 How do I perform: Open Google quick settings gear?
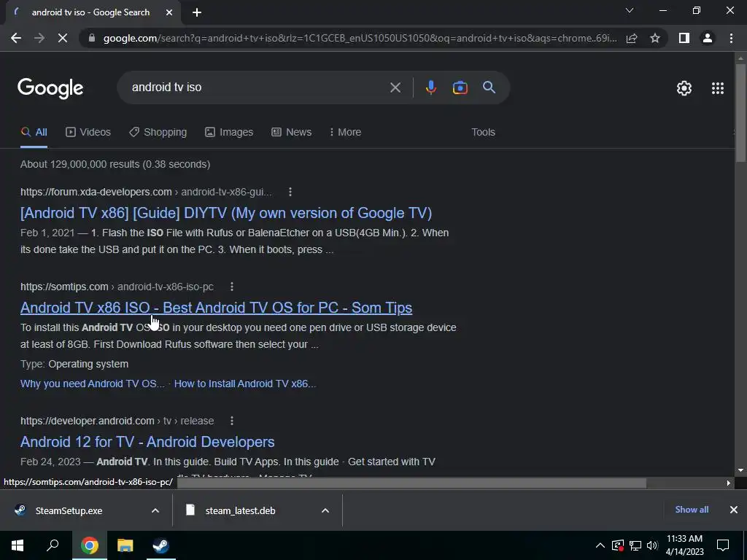pos(684,88)
